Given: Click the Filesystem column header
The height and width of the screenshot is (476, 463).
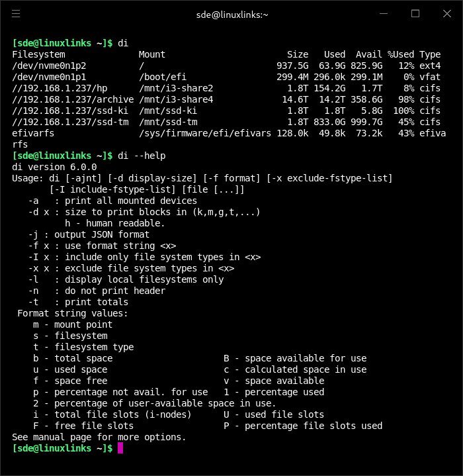Looking at the screenshot, I should [x=38, y=54].
